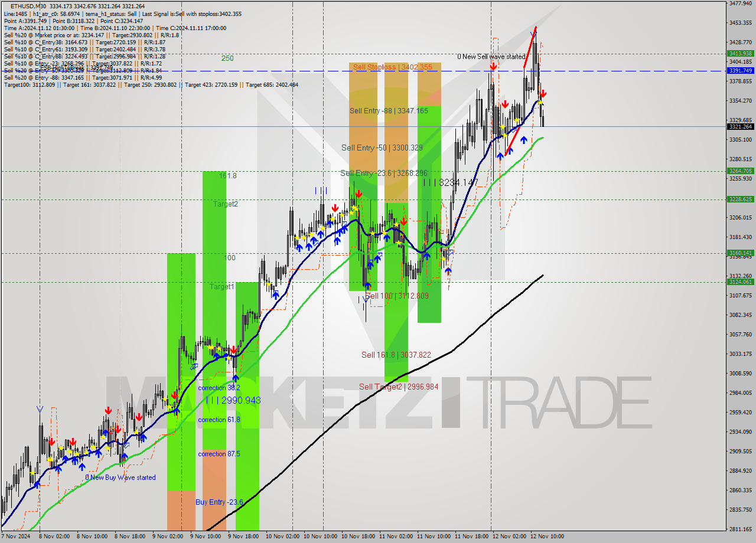Click the '| | | 3234.147' wave label
The width and height of the screenshot is (756, 543).
click(451, 183)
